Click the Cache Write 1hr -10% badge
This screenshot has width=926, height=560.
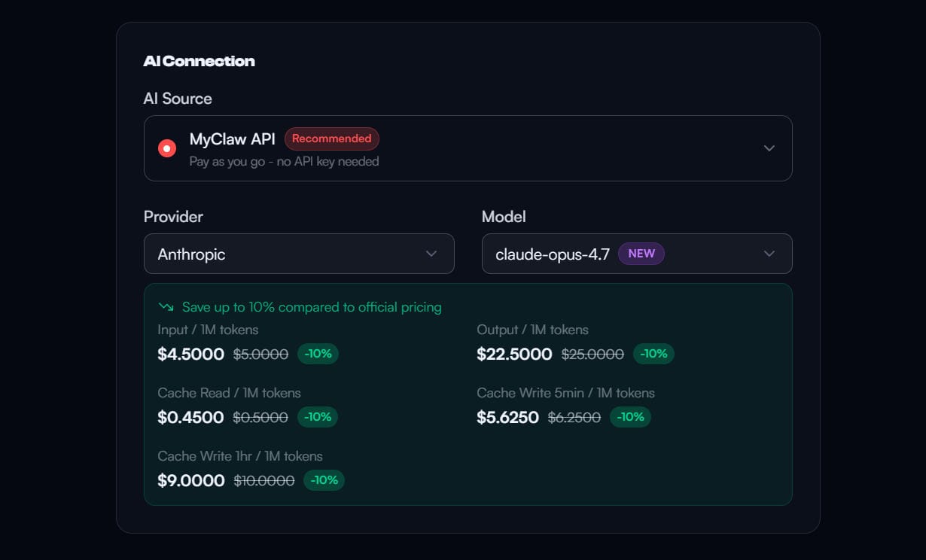[x=324, y=480]
